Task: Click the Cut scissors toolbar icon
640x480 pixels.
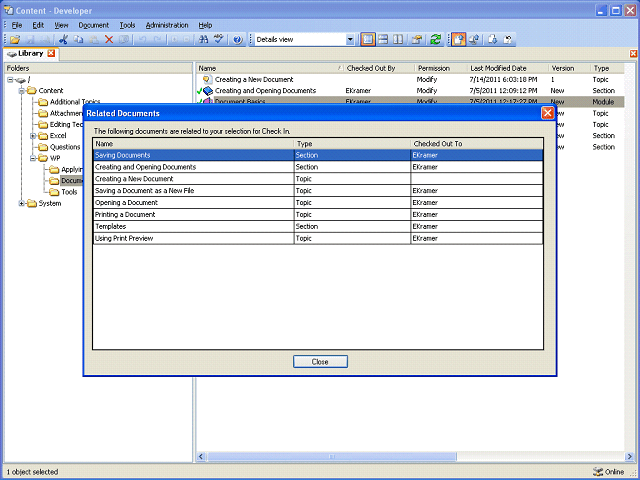Action: pos(63,39)
